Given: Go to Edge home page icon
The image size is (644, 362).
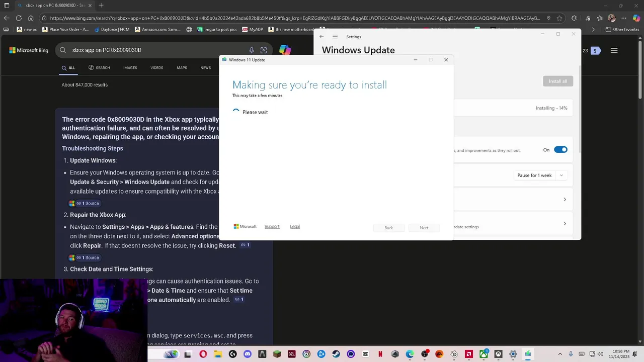Looking at the screenshot, I should (31, 18).
